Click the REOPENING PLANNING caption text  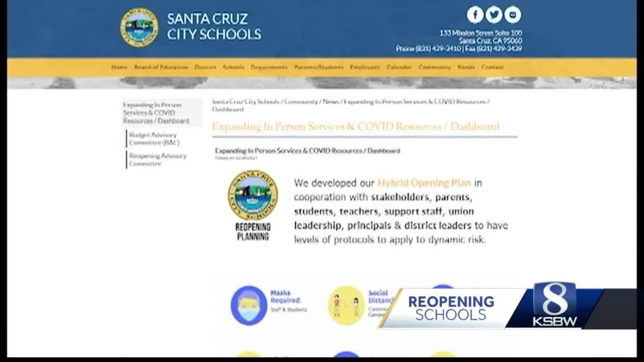[253, 231]
